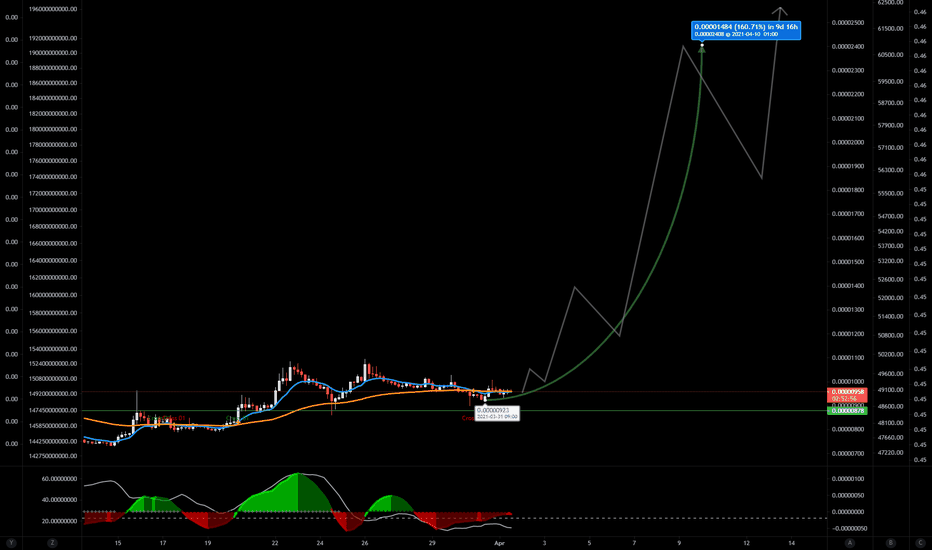Viewport: 932px width, 550px height.
Task: Click the 60.00000000 indicator scale value
Action: pyautogui.click(x=59, y=479)
